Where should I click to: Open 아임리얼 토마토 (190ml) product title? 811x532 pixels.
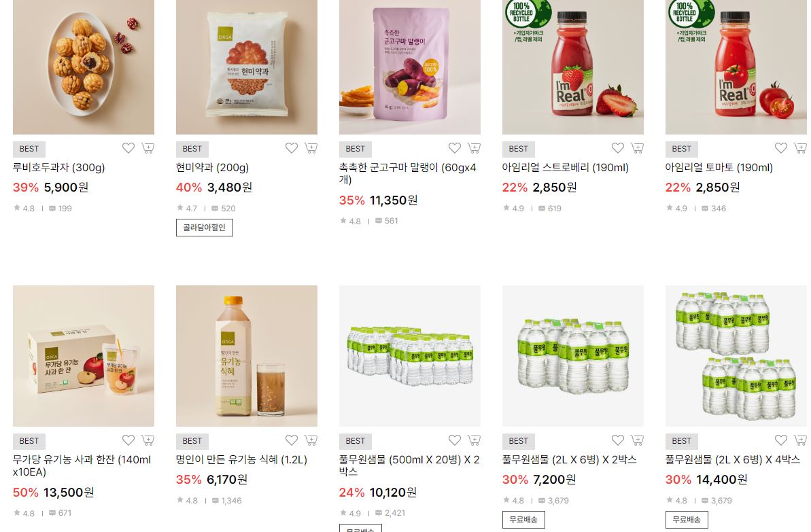[719, 168]
